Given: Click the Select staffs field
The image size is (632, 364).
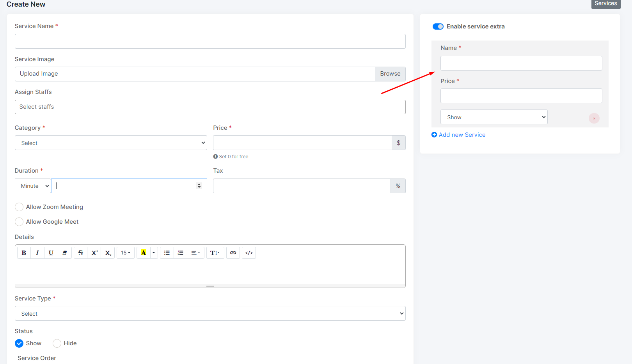Looking at the screenshot, I should pyautogui.click(x=210, y=107).
